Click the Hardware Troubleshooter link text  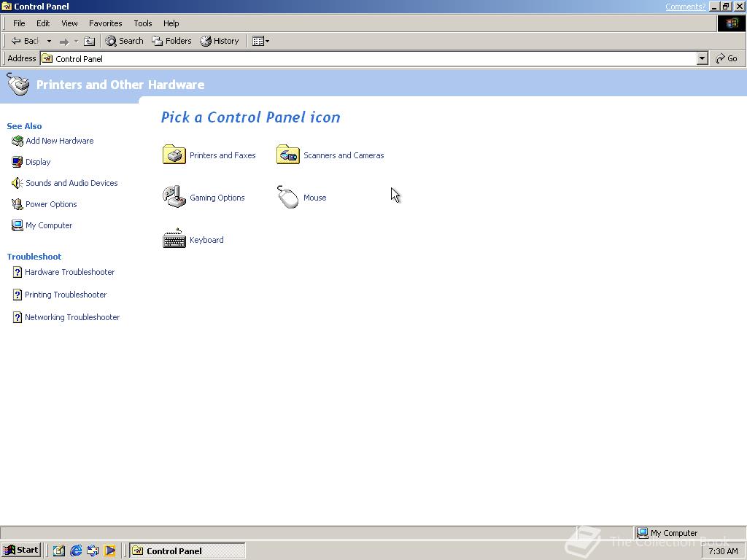tap(69, 272)
